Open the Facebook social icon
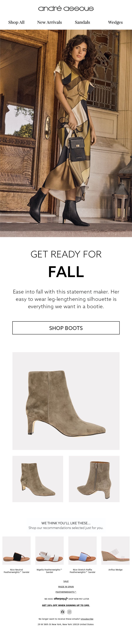Image resolution: width=132 pixels, height=644 pixels. [x=62, y=612]
